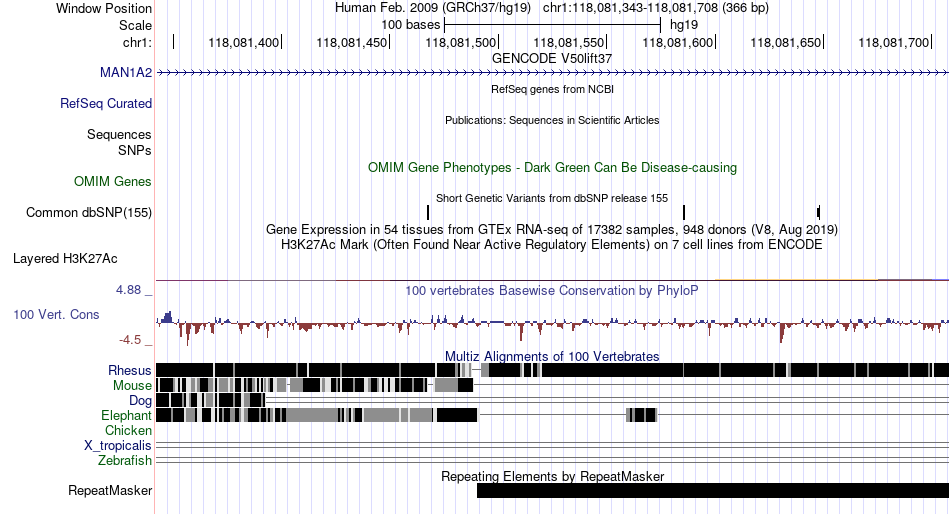
Task: Select the Chicken alignment row label
Action: tap(128, 430)
